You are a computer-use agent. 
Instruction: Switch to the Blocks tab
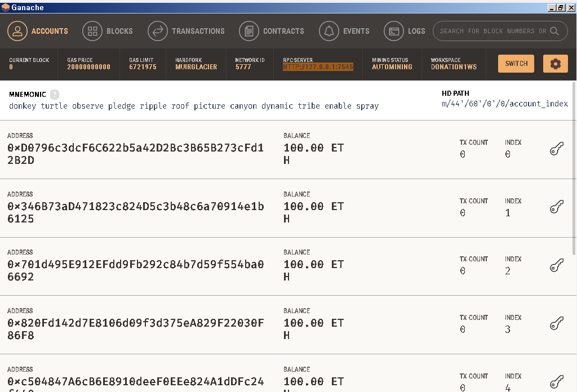108,31
